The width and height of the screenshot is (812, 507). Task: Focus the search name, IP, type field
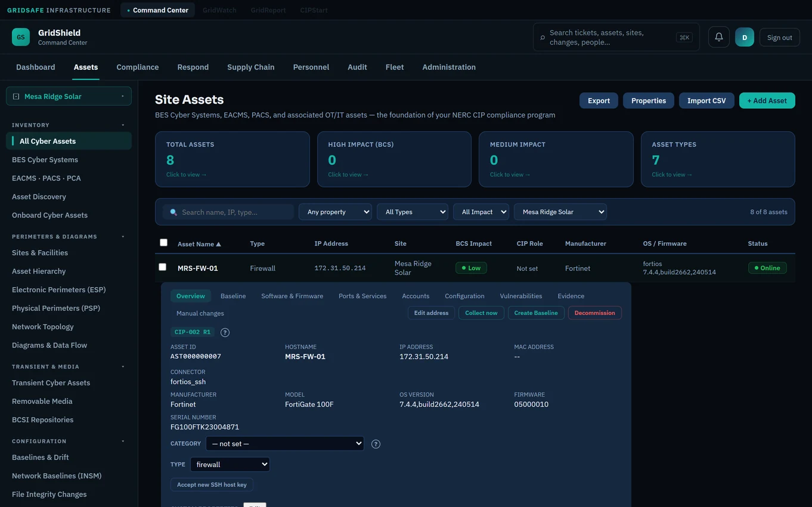(228, 212)
